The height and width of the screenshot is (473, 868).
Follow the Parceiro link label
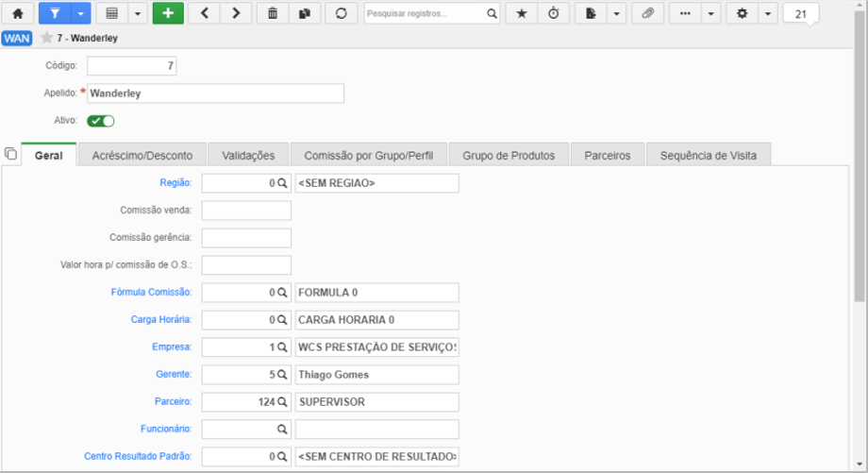pos(173,401)
